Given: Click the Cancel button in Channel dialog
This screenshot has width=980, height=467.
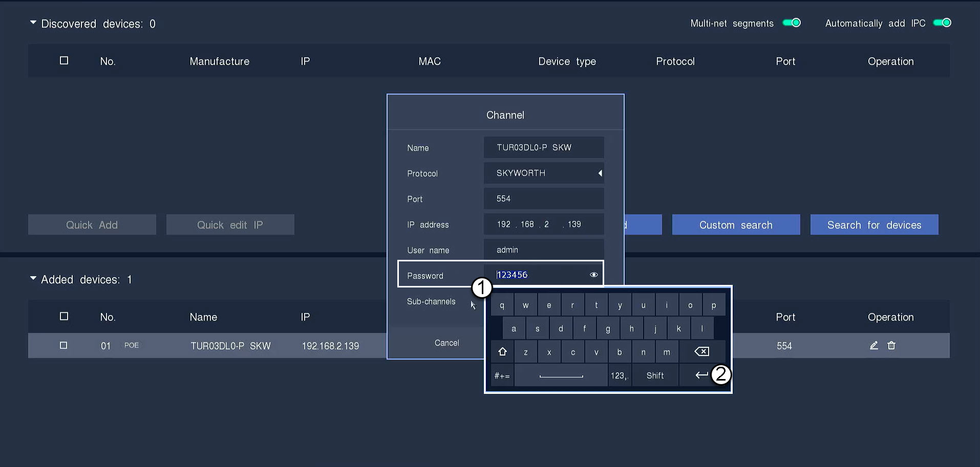Looking at the screenshot, I should click(x=446, y=343).
